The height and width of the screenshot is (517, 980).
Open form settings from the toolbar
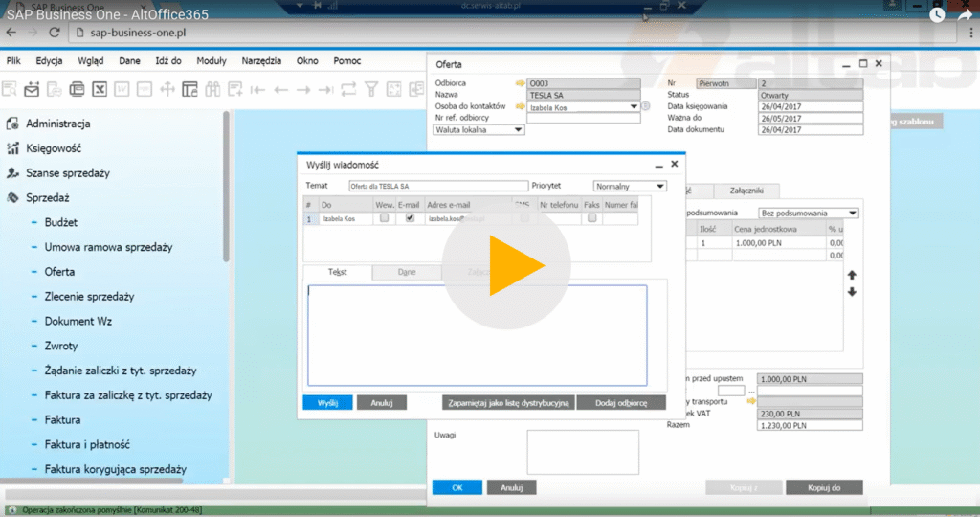pyautogui.click(x=189, y=89)
